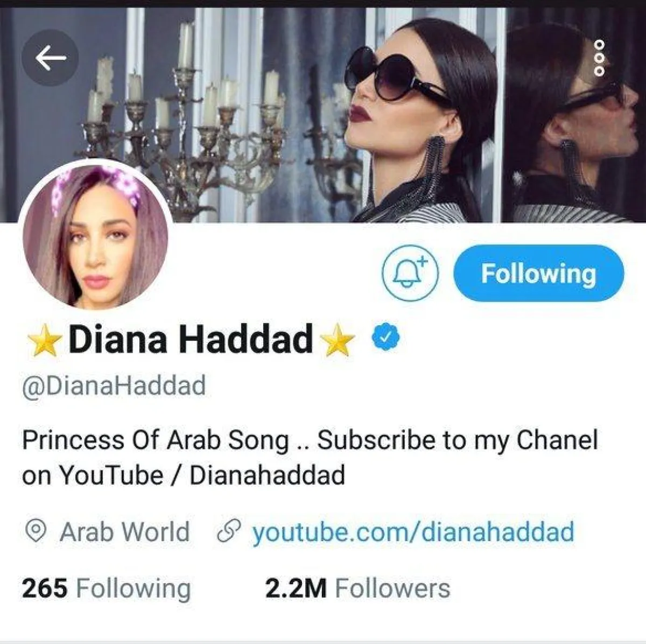Tap the Princess Of Arab Song bio line
646x644 pixels.
(x=310, y=440)
